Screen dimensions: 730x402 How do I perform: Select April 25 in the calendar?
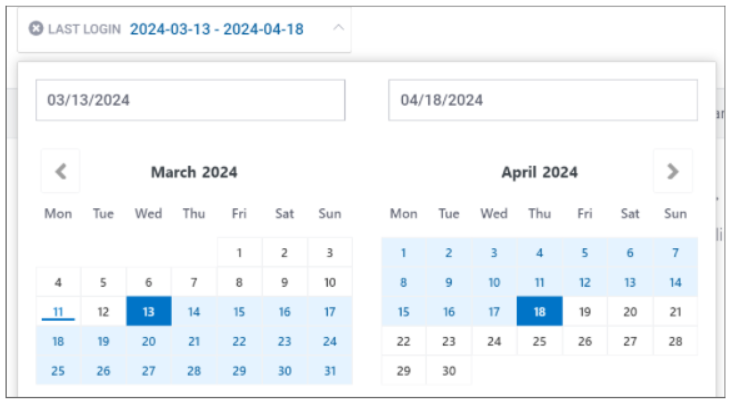(539, 341)
